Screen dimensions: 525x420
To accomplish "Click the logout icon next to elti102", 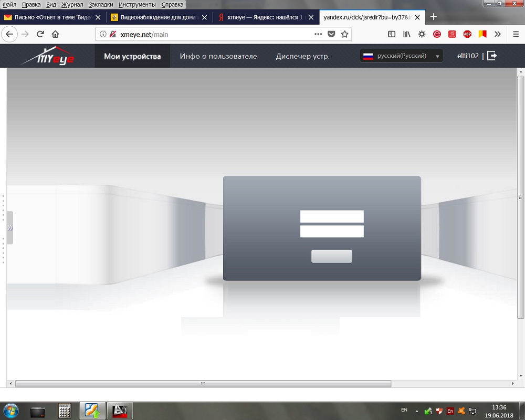I will (492, 56).
